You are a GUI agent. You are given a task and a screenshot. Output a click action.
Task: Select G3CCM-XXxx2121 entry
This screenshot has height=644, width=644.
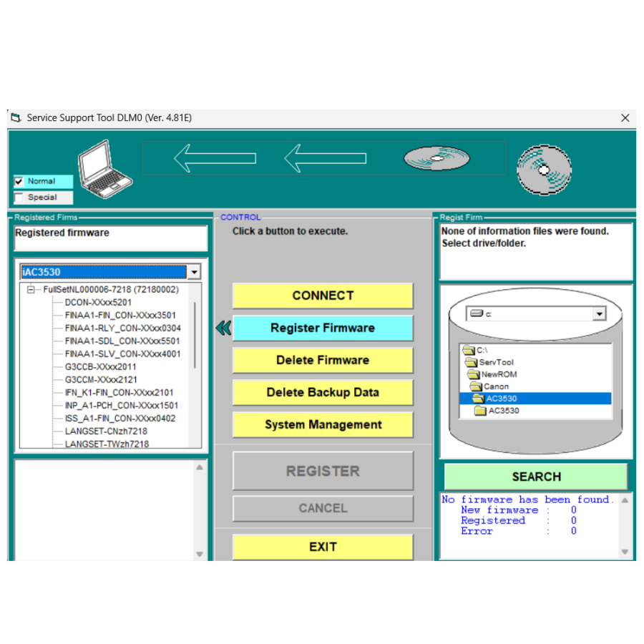pyautogui.click(x=101, y=379)
